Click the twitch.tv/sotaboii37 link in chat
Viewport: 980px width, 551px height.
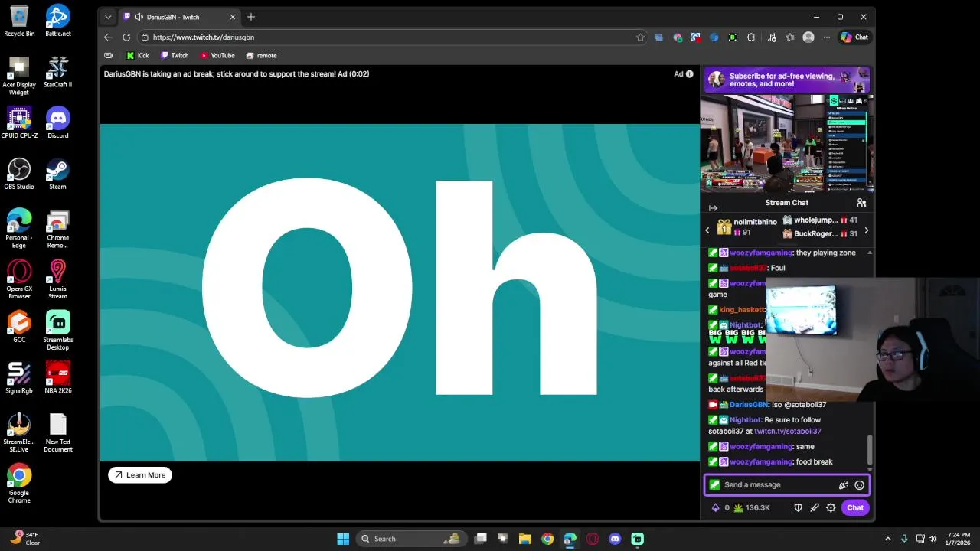(x=788, y=432)
